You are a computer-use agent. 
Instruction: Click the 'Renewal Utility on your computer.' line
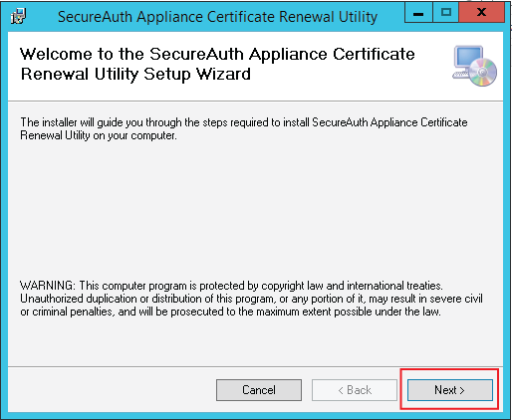[99, 135]
